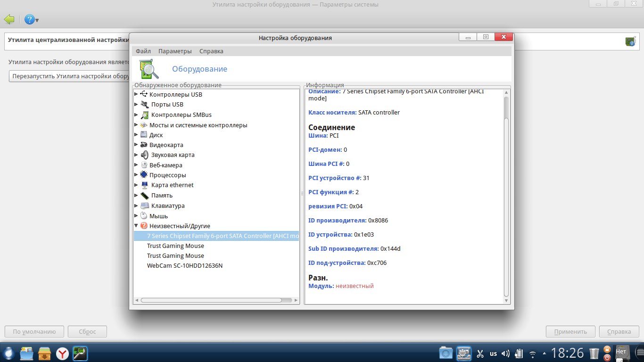Click the sub-vendor ID value 0x144d
Screen dimensions: 644x362
pos(390,248)
